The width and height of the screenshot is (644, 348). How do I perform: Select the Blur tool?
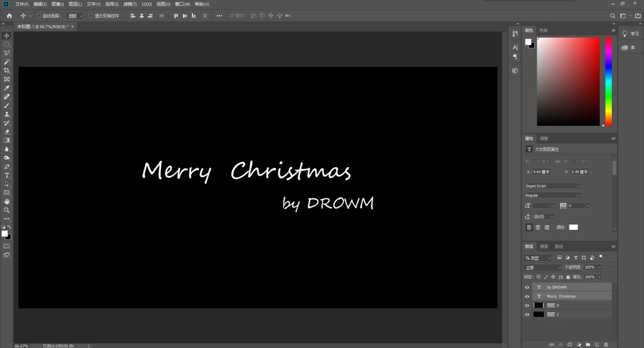coord(7,149)
